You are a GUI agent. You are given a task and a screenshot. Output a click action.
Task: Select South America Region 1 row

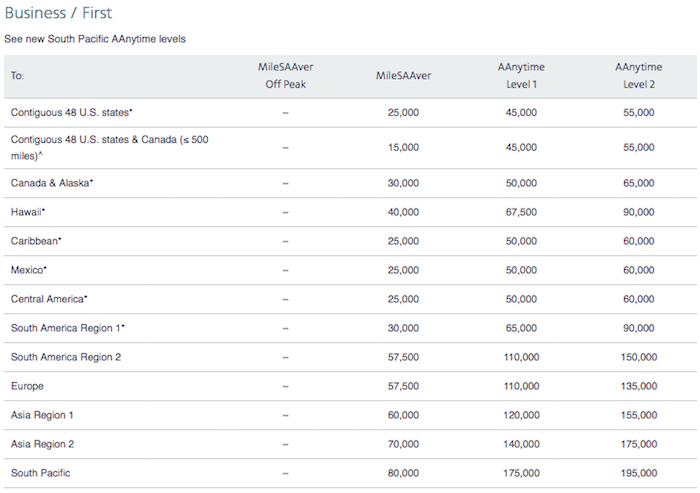coord(350,328)
